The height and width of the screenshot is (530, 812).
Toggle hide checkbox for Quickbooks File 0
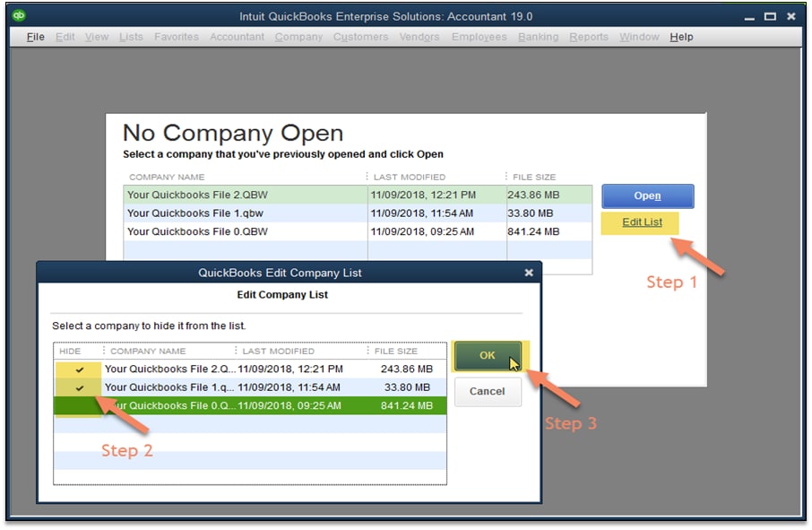[78, 405]
